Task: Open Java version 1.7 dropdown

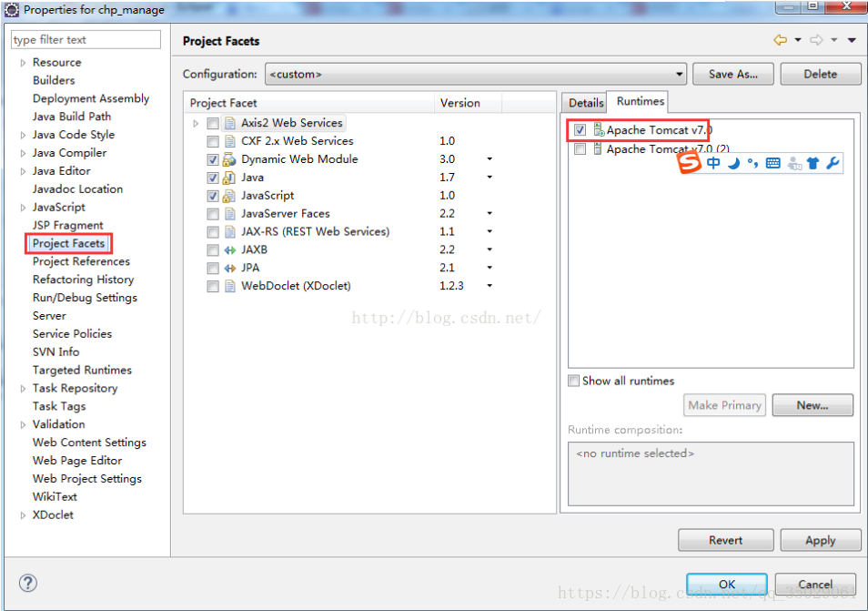Action: [490, 178]
